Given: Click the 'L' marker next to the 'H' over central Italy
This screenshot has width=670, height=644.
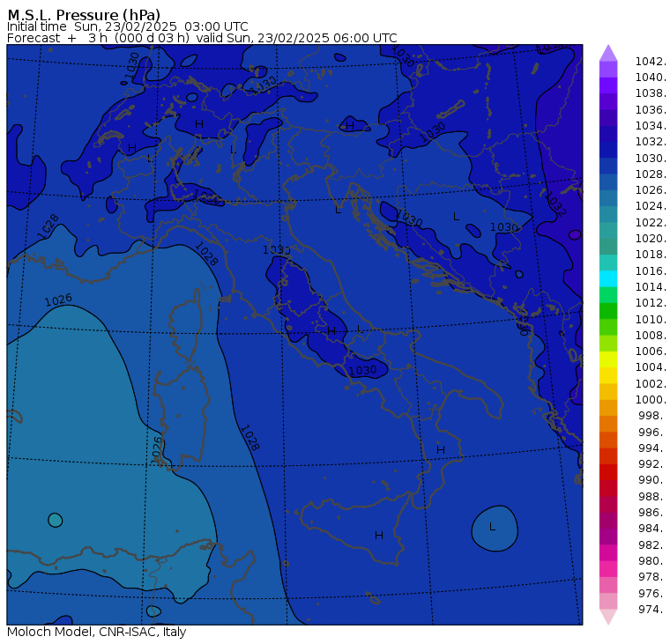Looking at the screenshot, I should [x=360, y=329].
